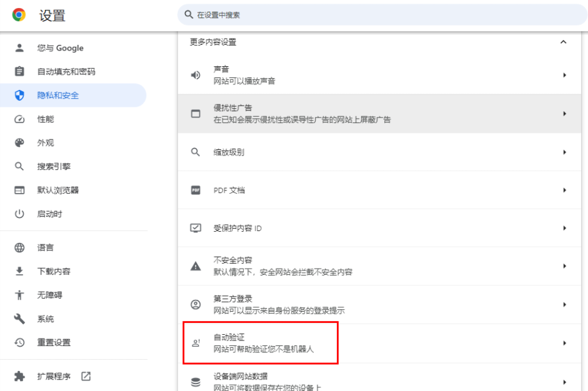Open 不安全内容 settings via its arrow
This screenshot has width=588, height=391.
564,266
